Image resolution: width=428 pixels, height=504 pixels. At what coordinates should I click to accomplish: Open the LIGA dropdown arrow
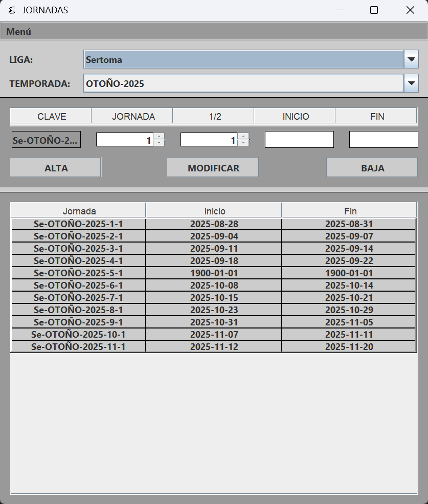point(411,59)
